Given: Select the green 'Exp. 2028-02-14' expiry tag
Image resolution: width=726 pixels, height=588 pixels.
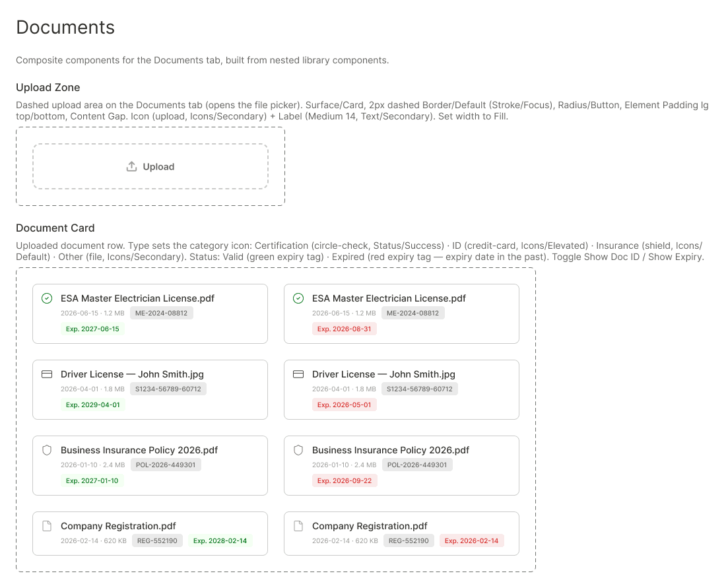Looking at the screenshot, I should (x=220, y=540).
